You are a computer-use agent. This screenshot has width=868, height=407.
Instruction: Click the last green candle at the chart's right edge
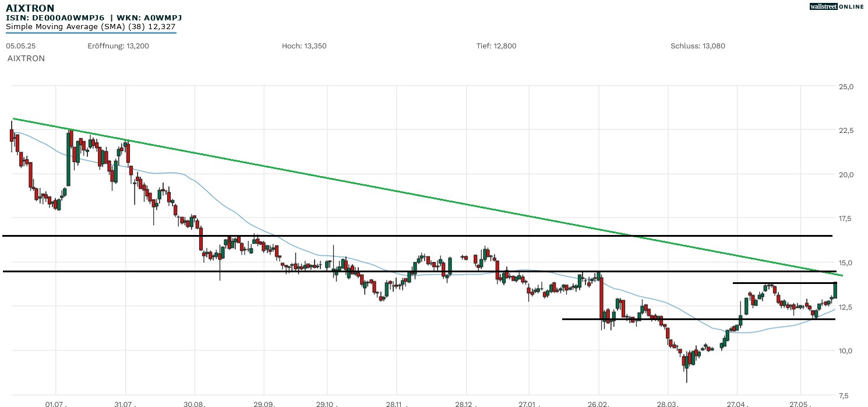click(835, 290)
